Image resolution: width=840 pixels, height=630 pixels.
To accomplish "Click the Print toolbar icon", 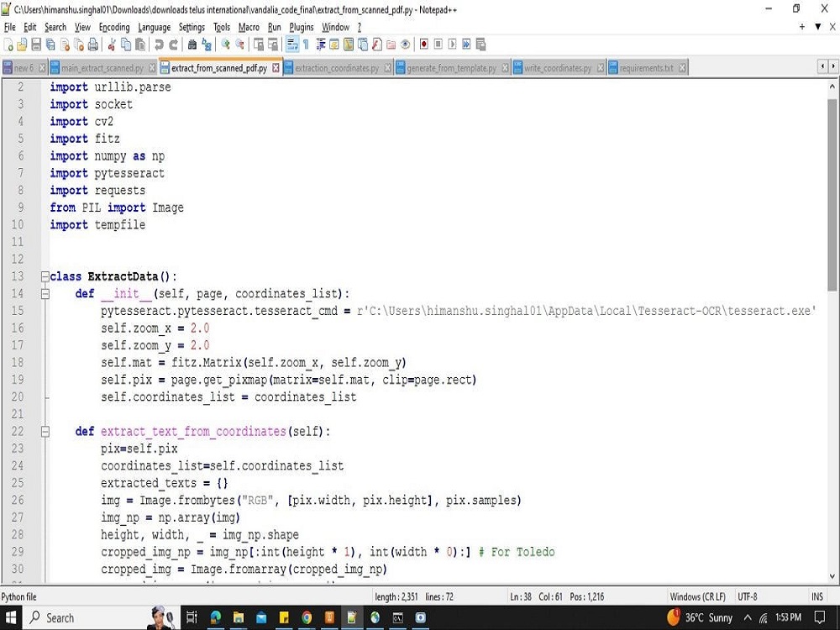I will coord(93,45).
